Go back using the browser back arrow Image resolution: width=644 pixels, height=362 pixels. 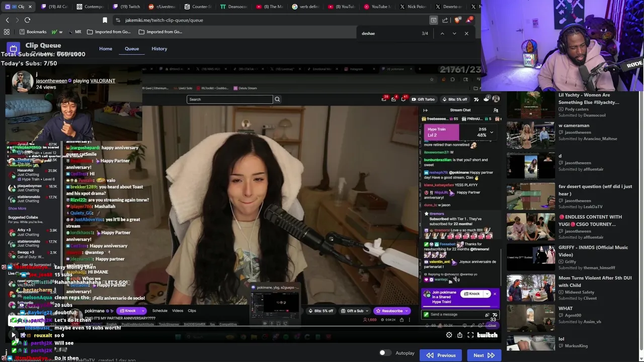click(8, 20)
